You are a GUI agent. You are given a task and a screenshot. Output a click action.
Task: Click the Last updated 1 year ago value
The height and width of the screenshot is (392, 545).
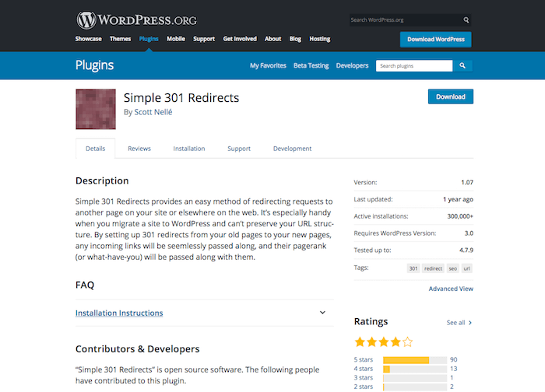458,199
